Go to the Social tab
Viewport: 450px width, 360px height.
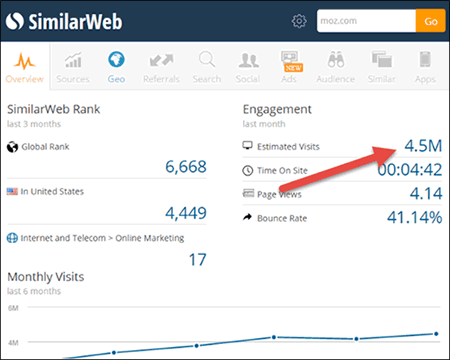tap(248, 67)
